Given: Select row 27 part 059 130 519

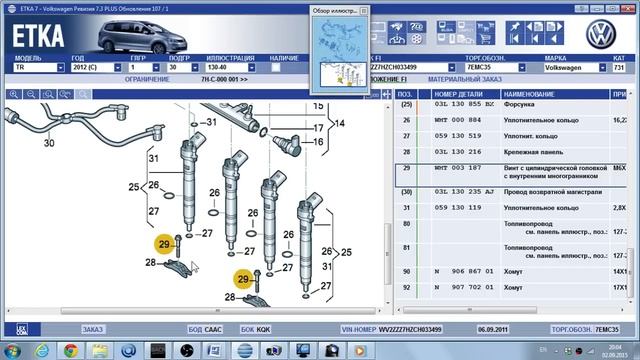Looking at the screenshot, I should [511, 136].
